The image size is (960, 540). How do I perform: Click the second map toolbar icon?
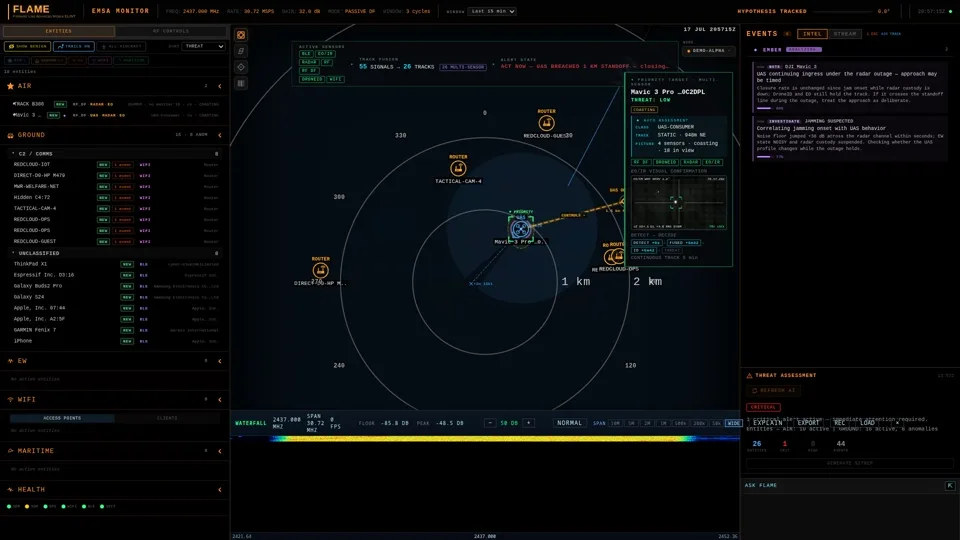pyautogui.click(x=241, y=51)
